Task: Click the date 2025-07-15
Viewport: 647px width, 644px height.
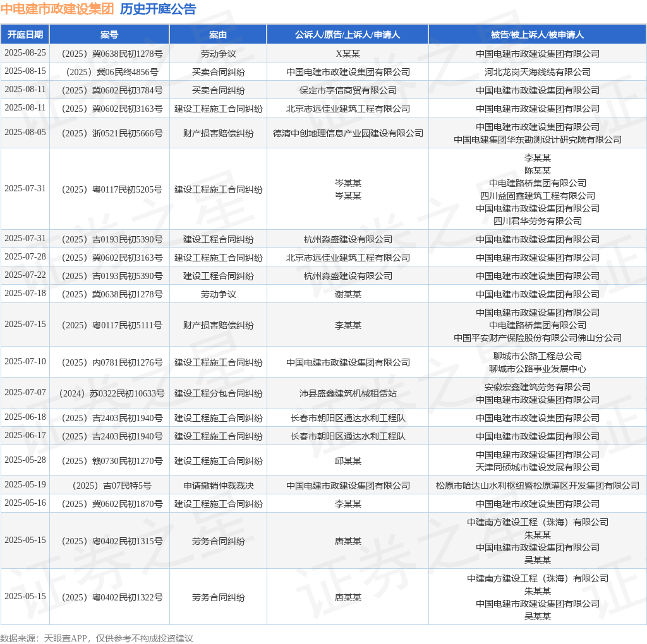Action: point(25,324)
